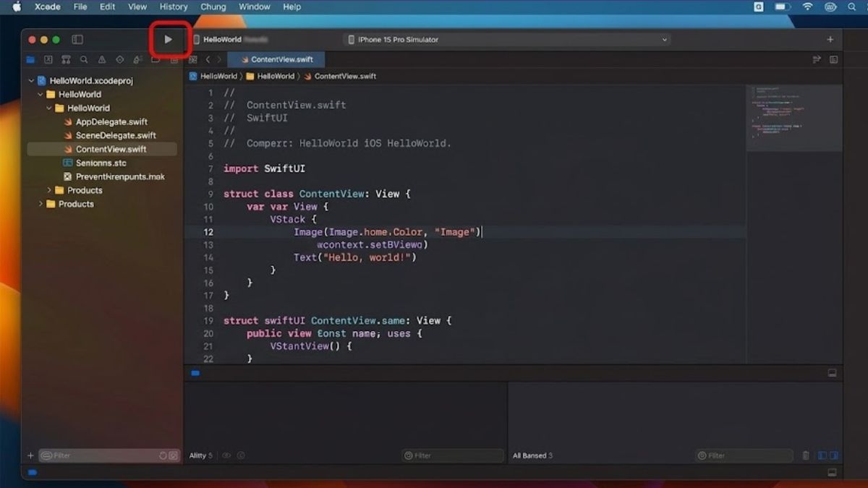Collapse the first HelloWorld folder
Viewport: 868px width, 488px height.
tap(41, 95)
